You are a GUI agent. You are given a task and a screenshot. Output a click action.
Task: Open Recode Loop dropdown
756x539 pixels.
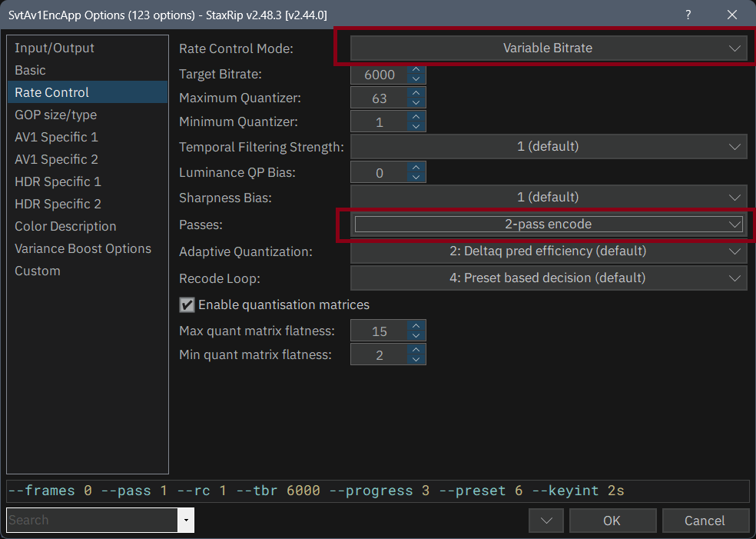pos(549,278)
